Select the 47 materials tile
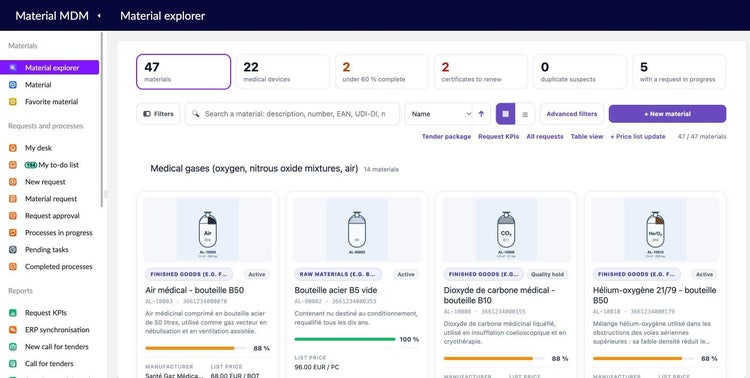 [x=184, y=72]
